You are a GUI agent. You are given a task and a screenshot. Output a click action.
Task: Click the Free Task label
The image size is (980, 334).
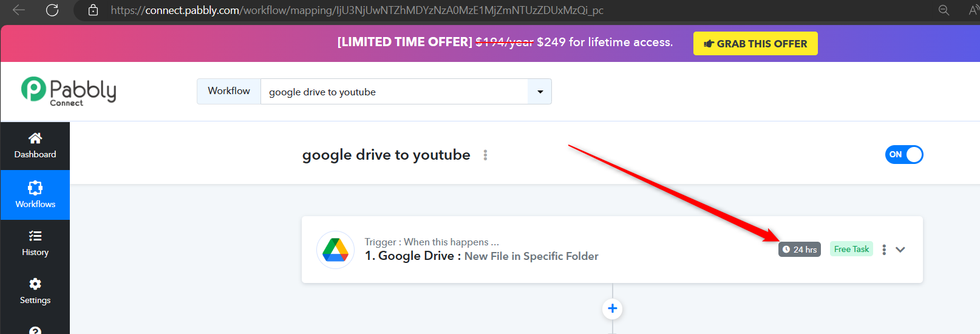tap(851, 249)
